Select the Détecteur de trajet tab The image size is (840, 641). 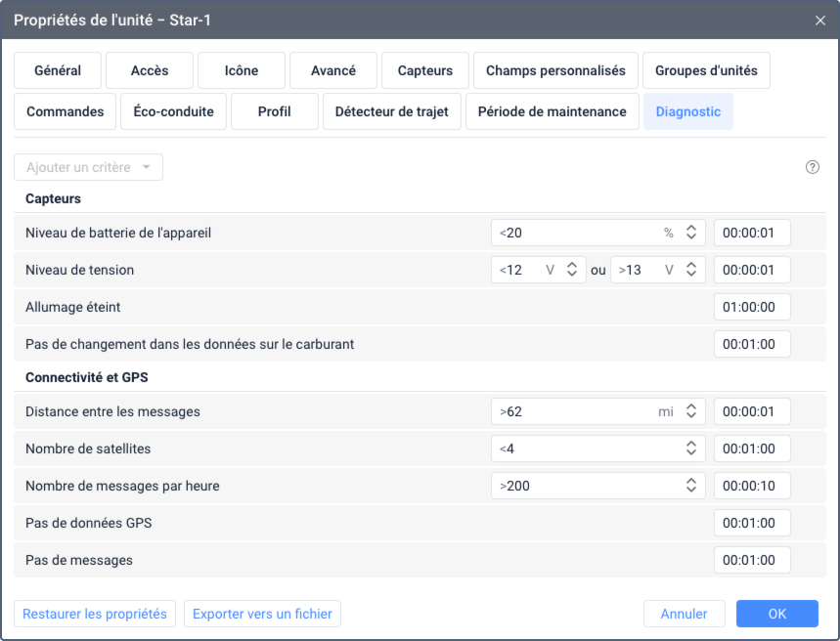tap(391, 111)
